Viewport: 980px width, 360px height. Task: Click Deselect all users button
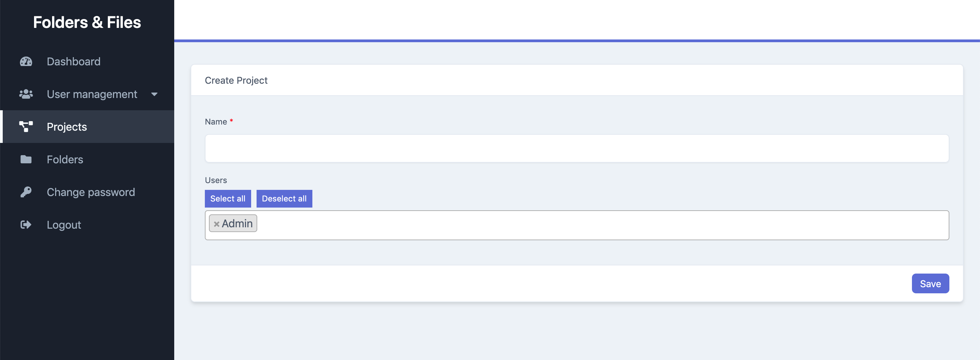click(x=284, y=198)
